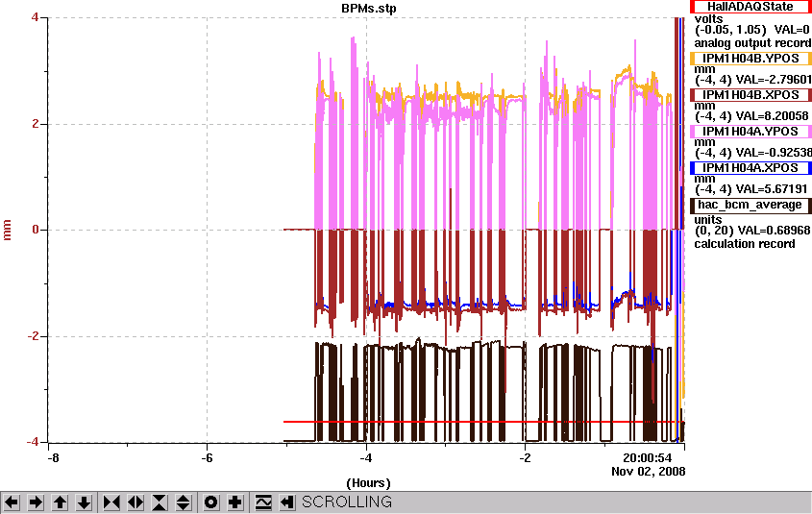Image resolution: width=812 pixels, height=514 pixels.
Task: Click the SCROLLING status text
Action: 347,502
